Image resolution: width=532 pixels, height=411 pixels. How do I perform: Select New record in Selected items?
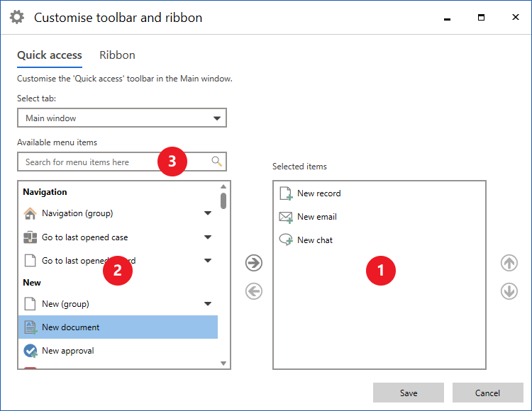click(x=318, y=193)
